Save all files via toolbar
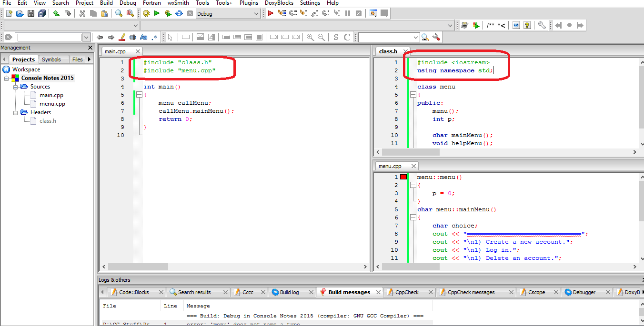Image resolution: width=644 pixels, height=326 pixels. pyautogui.click(x=42, y=13)
